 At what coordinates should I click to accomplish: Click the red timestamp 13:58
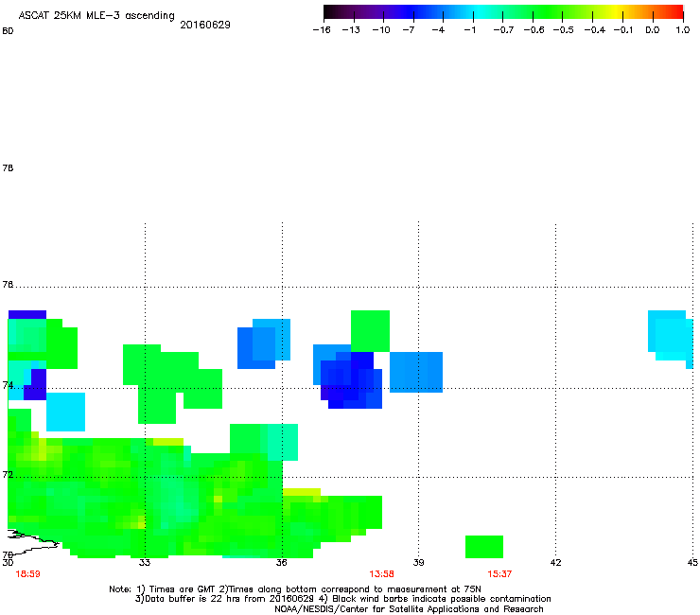coord(382,574)
